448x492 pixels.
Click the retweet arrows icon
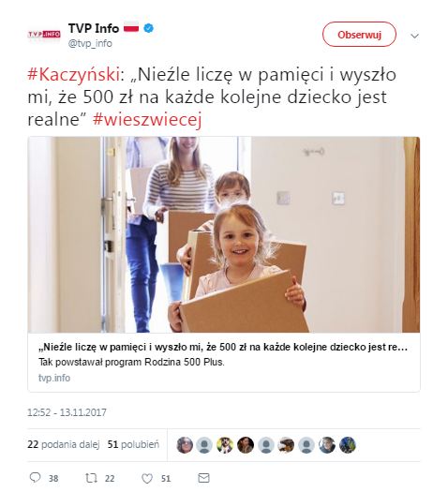pos(91,478)
